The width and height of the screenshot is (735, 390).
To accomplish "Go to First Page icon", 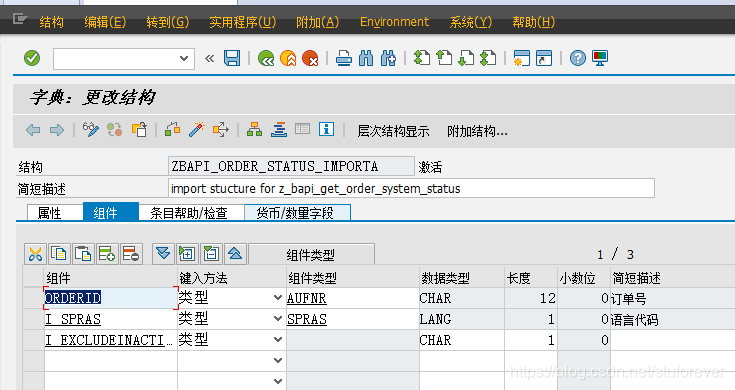I will point(422,59).
